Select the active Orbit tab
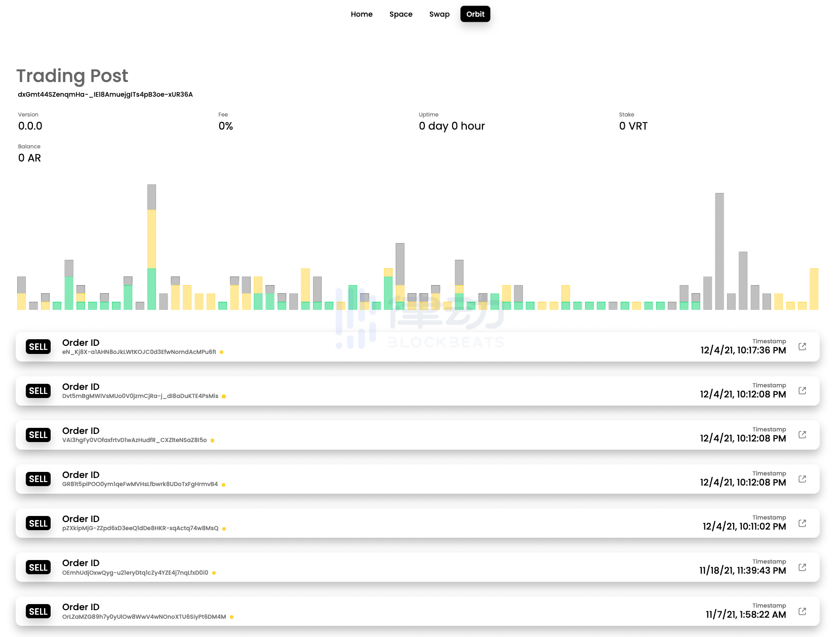Screen dimensions: 840x637 tap(475, 14)
